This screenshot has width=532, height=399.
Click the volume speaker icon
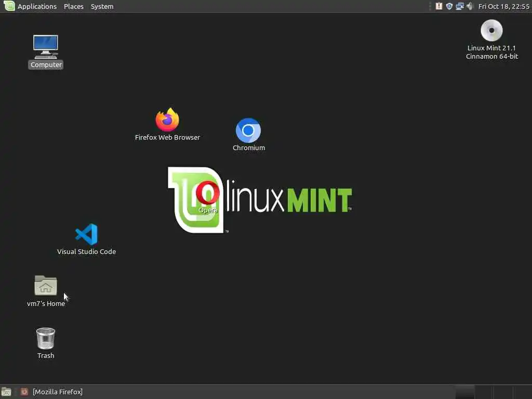click(470, 6)
